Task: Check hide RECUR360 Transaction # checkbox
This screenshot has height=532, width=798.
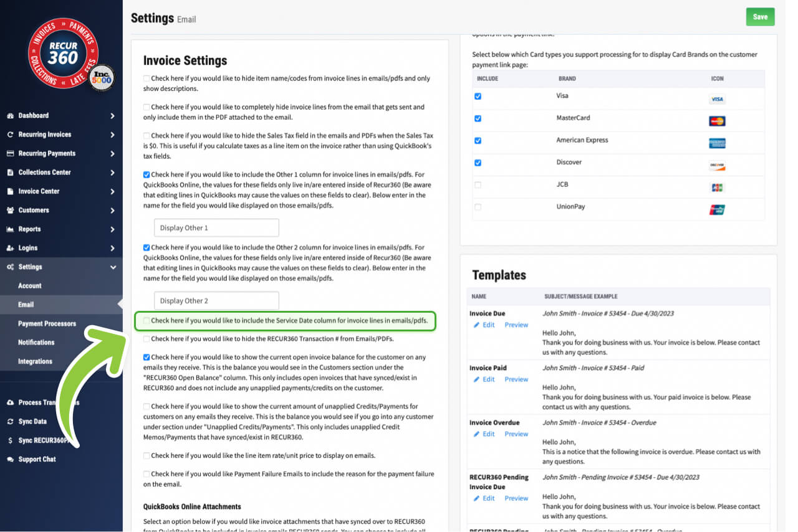Action: pos(147,339)
